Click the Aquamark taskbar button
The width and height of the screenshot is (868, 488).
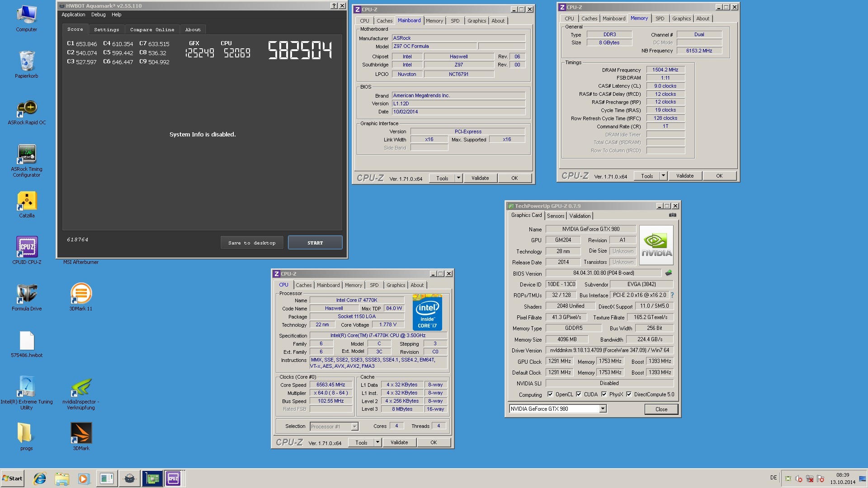(x=130, y=479)
